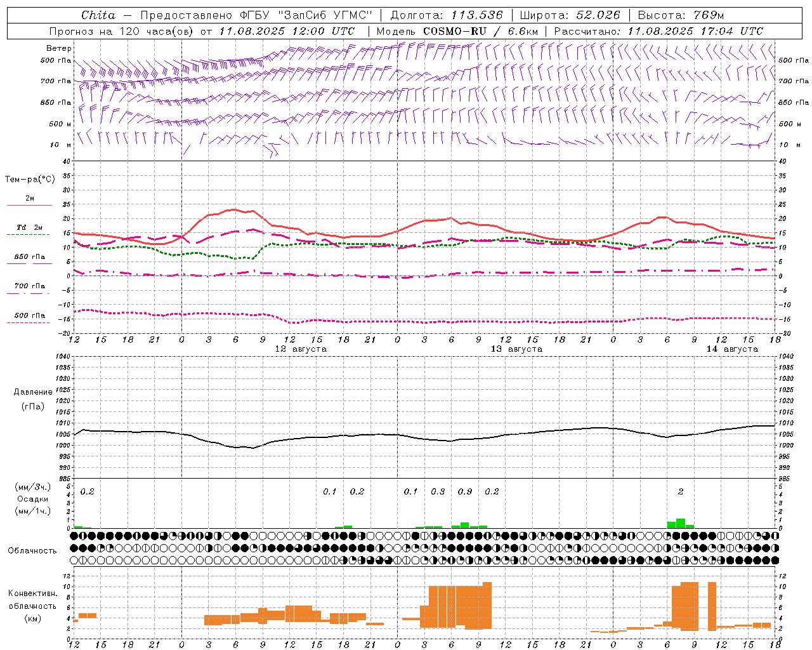The image size is (812, 650).
Task: Click the '(км)' unit under convective cloudiness
Action: pyautogui.click(x=32, y=618)
